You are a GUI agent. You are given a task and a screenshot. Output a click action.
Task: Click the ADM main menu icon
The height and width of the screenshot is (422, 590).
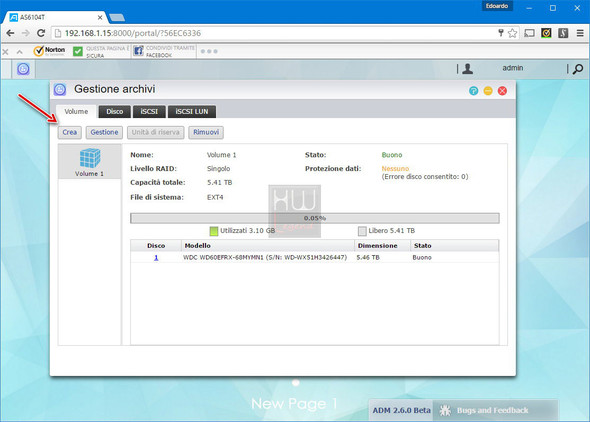pyautogui.click(x=23, y=69)
